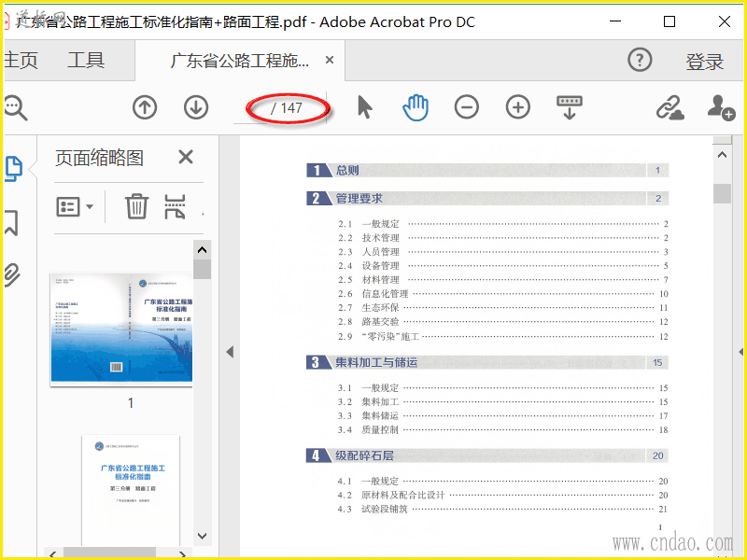Zoom in with plus button
The width and height of the screenshot is (747, 560).
(518, 106)
